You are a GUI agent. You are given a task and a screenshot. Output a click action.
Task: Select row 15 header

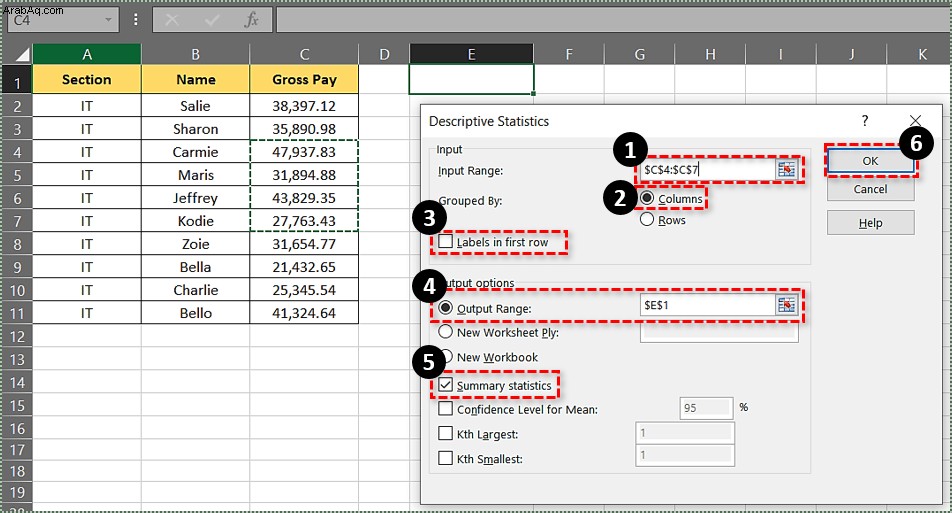pyautogui.click(x=17, y=405)
